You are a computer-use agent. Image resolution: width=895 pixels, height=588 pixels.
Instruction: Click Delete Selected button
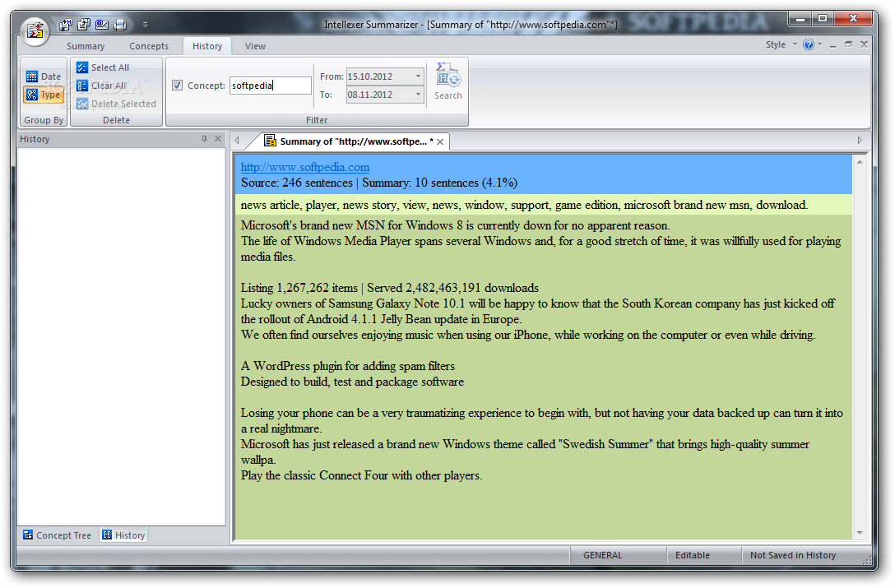tap(117, 104)
